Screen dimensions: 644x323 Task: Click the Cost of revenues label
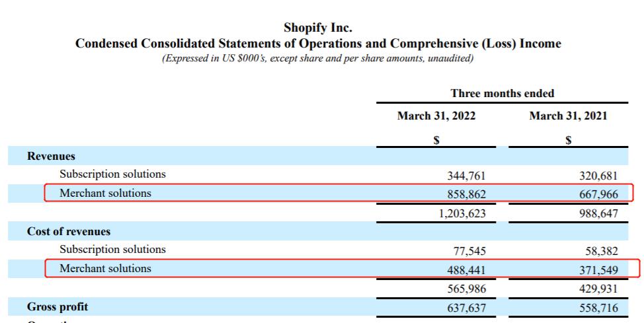[x=69, y=232]
